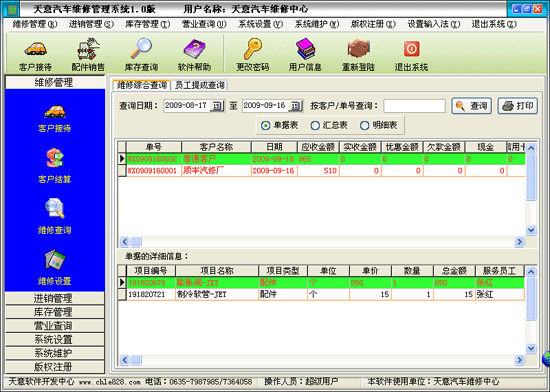Viewport: 550px width, 392px height.
Task: Open 客户结算 icon in blue sidebar
Action: (x=54, y=158)
